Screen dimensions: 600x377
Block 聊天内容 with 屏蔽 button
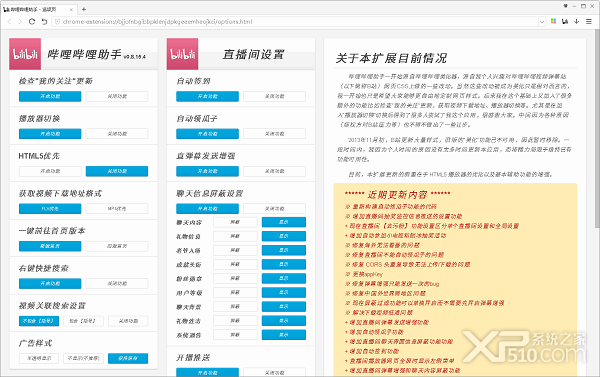pyautogui.click(x=235, y=222)
